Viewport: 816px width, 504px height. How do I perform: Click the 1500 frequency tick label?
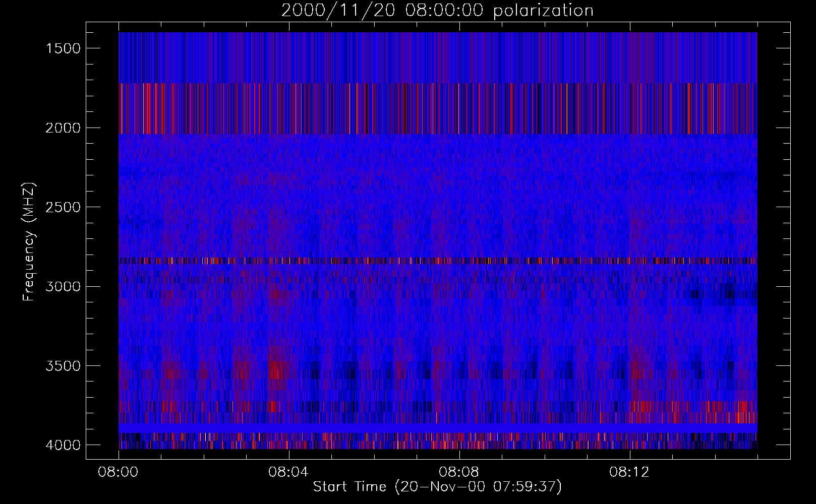click(x=63, y=48)
